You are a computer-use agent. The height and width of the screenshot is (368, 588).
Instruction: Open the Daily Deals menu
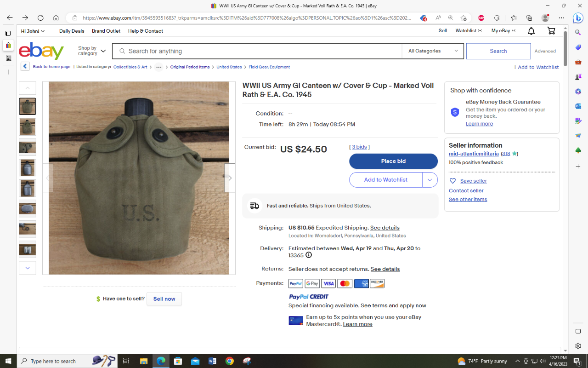coord(72,31)
